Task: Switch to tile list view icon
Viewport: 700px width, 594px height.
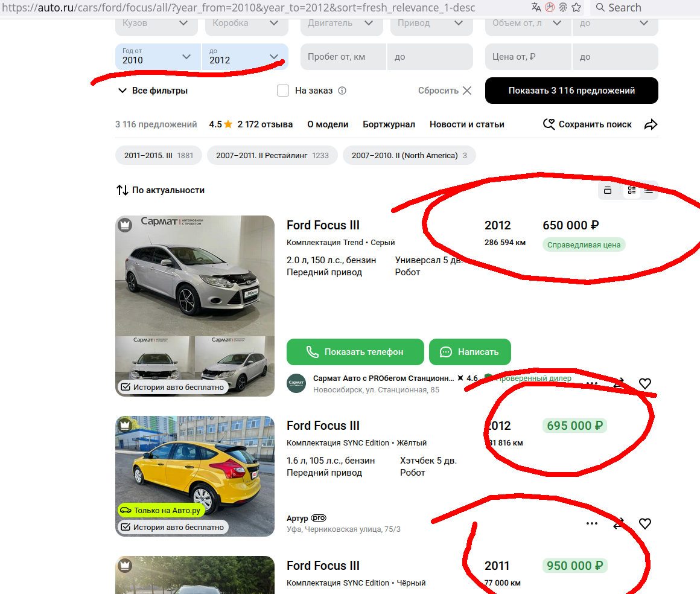Action: tap(632, 190)
